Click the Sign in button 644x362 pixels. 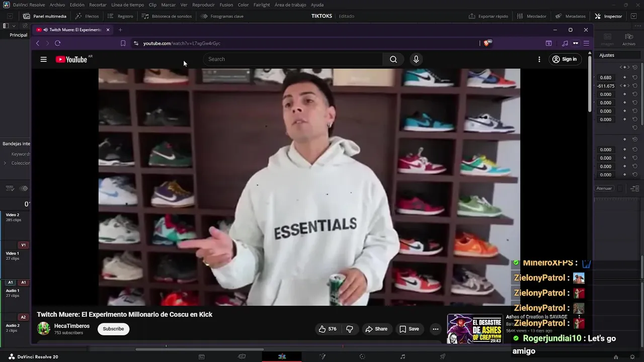pos(565,59)
